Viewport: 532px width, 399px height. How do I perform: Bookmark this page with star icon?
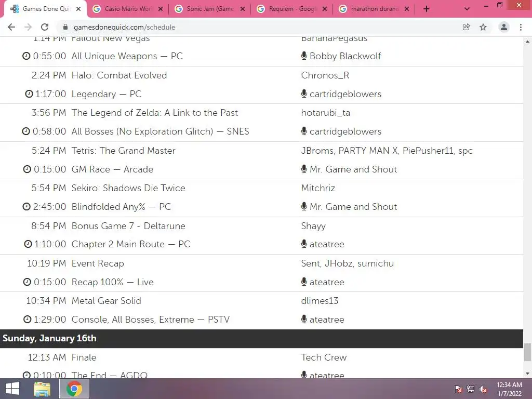coord(483,27)
